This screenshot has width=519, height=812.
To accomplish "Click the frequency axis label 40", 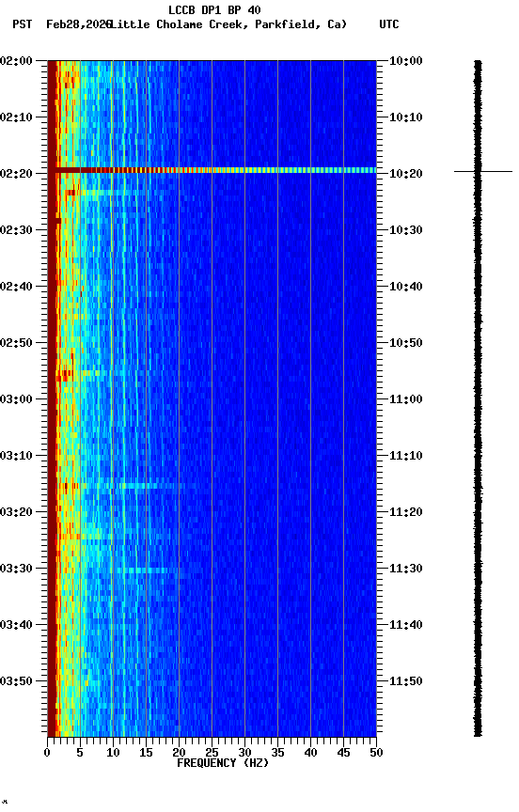I will pos(310,753).
